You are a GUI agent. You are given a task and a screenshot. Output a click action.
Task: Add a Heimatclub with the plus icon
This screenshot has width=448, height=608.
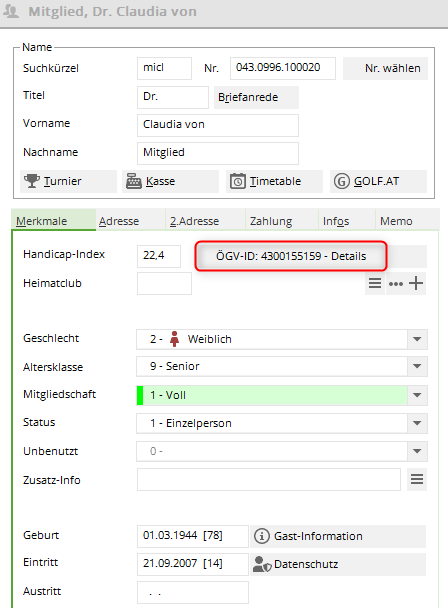[416, 283]
